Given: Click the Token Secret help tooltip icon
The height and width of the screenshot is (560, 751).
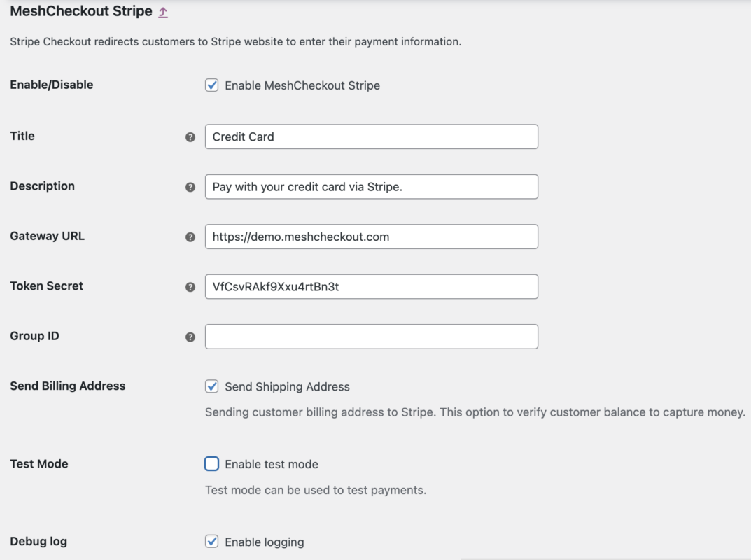Looking at the screenshot, I should point(190,287).
